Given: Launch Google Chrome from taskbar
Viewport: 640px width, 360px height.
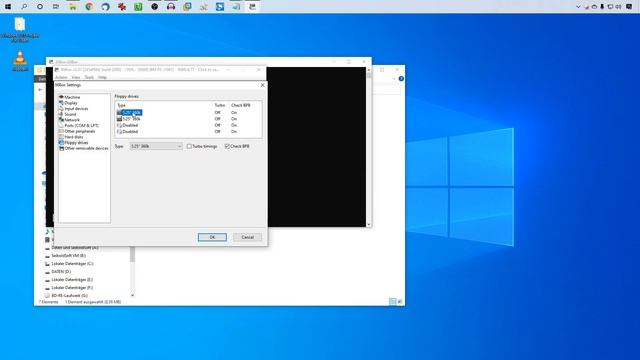Looking at the screenshot, I should [89, 7].
